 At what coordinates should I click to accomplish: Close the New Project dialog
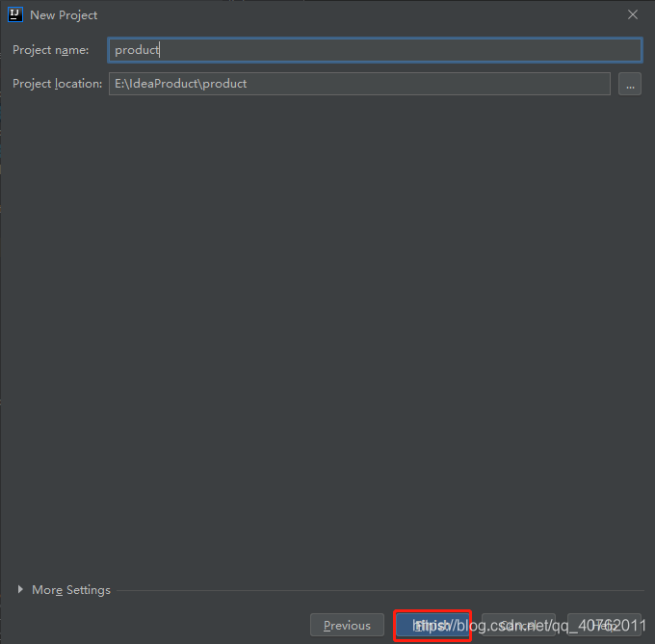point(633,14)
